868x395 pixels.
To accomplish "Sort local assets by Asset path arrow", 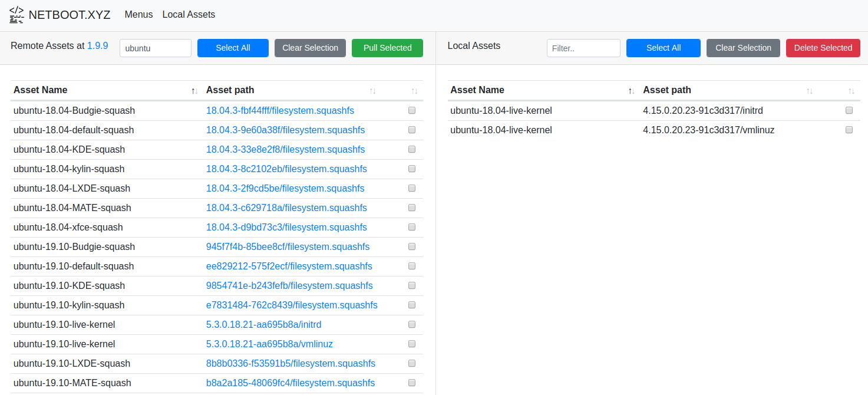I will (x=809, y=91).
